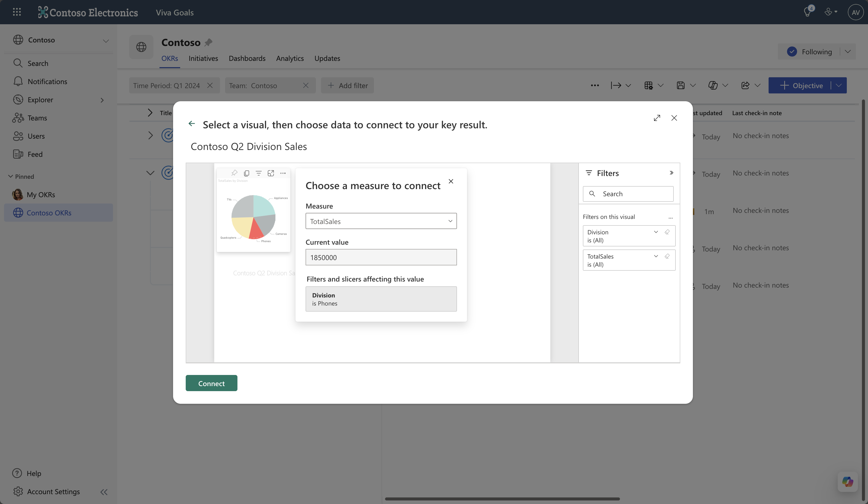The height and width of the screenshot is (504, 868).
Task: Open more options on the pie visual
Action: coord(283,173)
